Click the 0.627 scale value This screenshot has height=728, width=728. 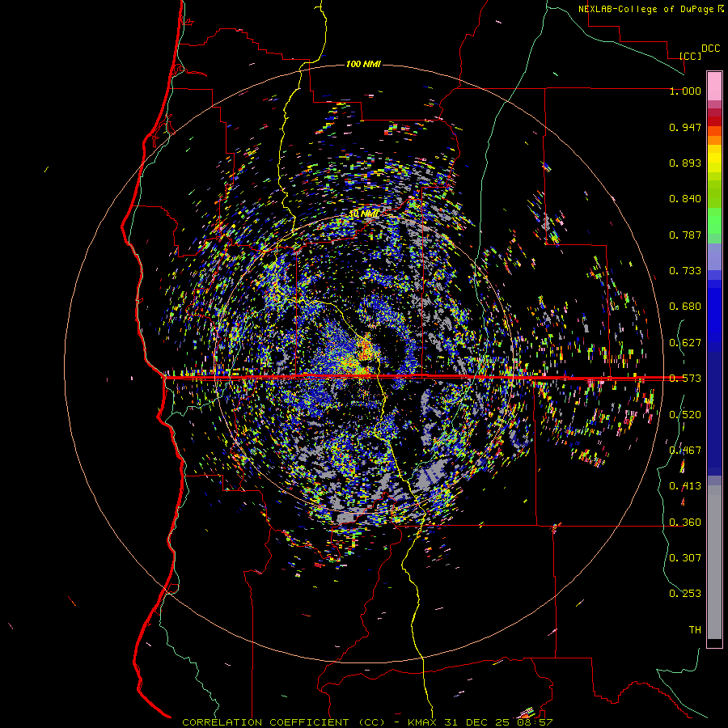685,343
